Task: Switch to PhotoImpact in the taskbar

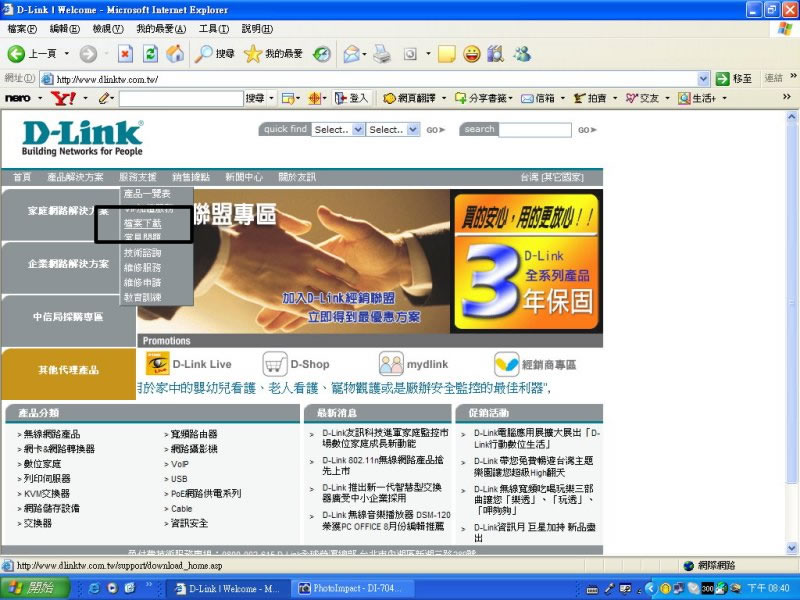Action: pyautogui.click(x=351, y=588)
